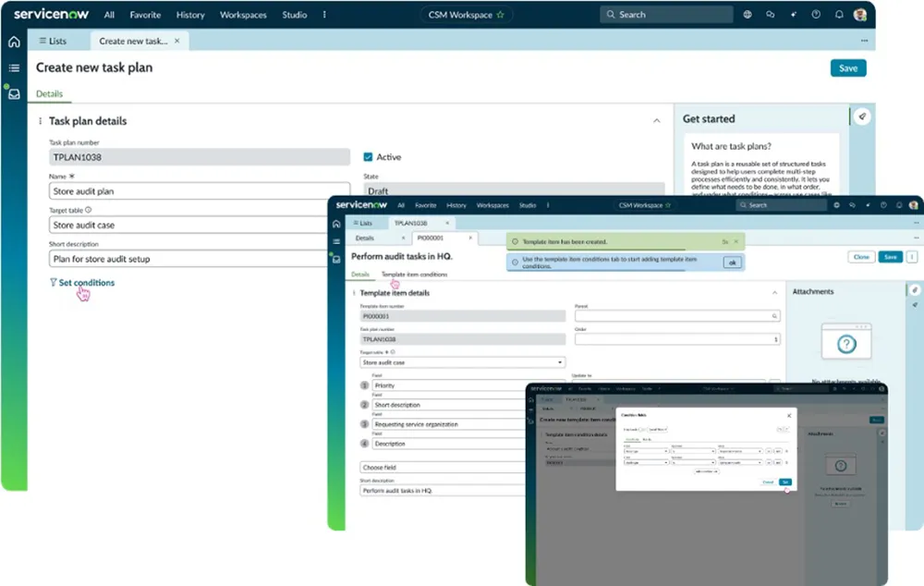Click ok on the template item conditions notice
Screen dimensions: 924x586
[731, 262]
